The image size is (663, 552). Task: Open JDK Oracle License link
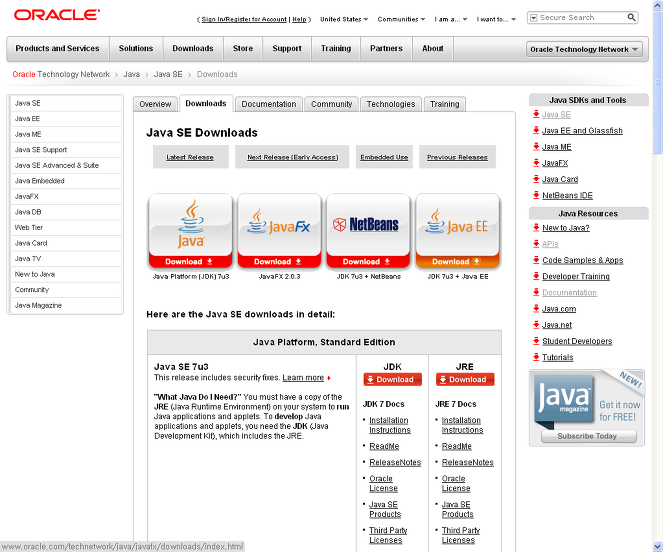[383, 483]
